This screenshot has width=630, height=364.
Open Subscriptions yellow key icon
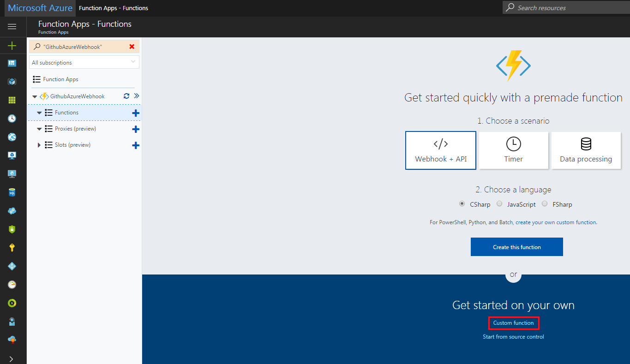coord(12,248)
